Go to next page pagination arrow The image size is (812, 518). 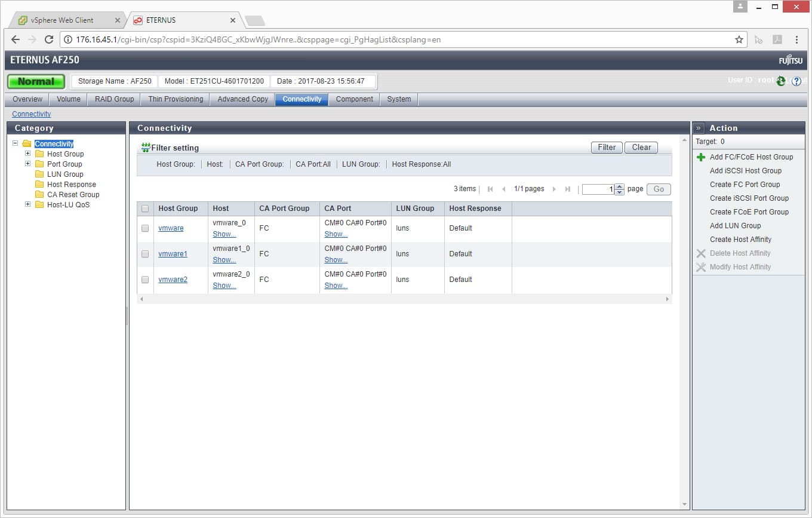click(554, 189)
